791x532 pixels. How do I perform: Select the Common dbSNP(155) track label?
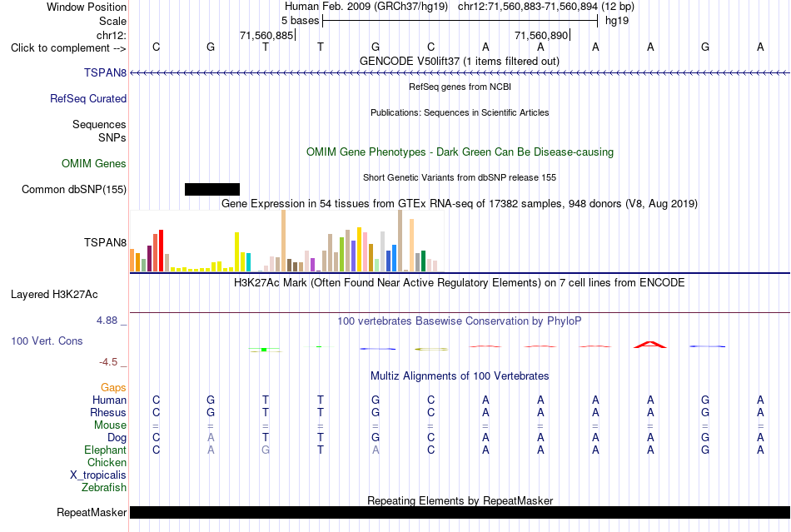coord(74,189)
